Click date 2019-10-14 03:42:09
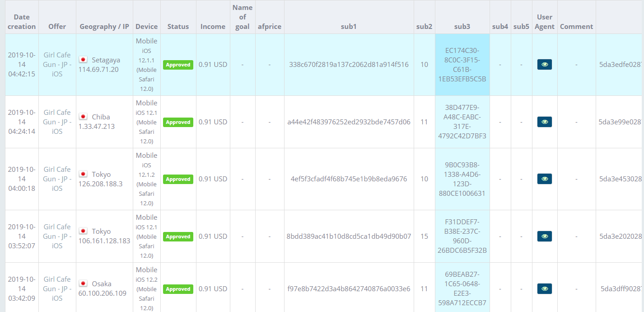Image resolution: width=644 pixels, height=312 pixels. point(22,289)
